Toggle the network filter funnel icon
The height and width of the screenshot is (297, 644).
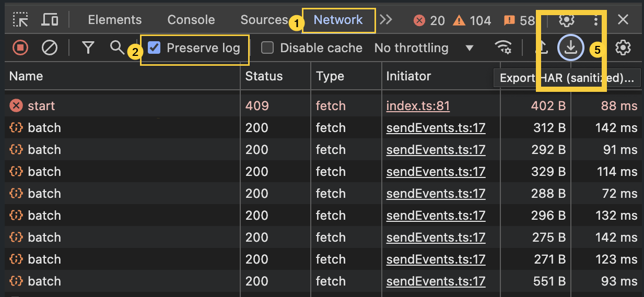click(x=88, y=48)
